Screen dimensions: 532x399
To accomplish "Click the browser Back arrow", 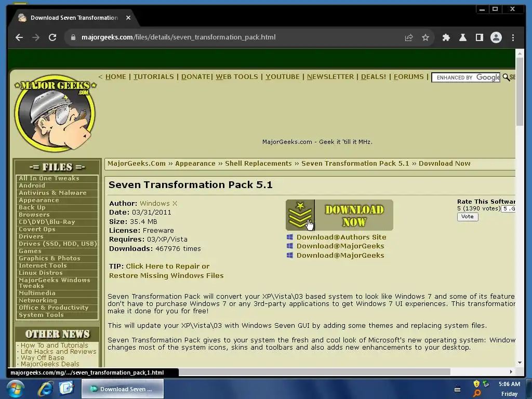I will coord(19,37).
